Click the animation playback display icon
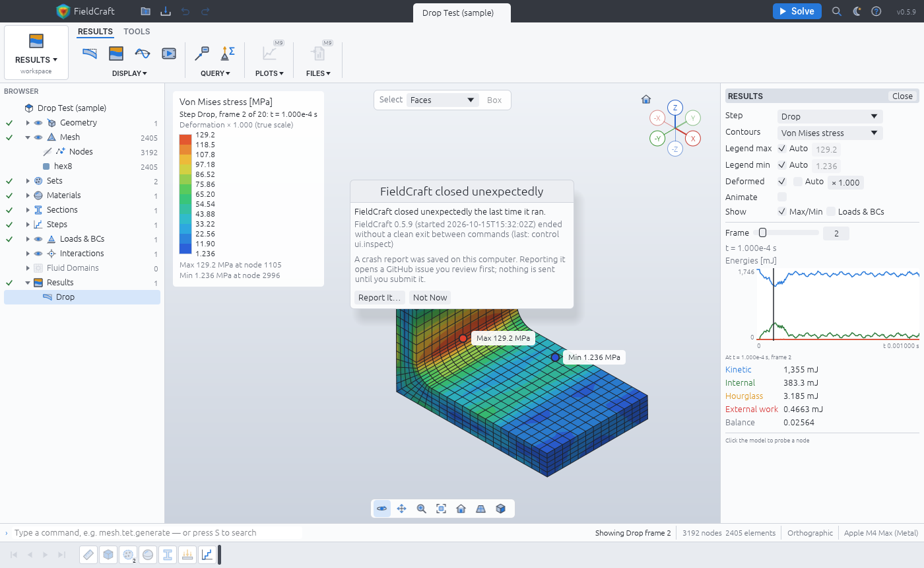This screenshot has width=924, height=568. click(169, 53)
